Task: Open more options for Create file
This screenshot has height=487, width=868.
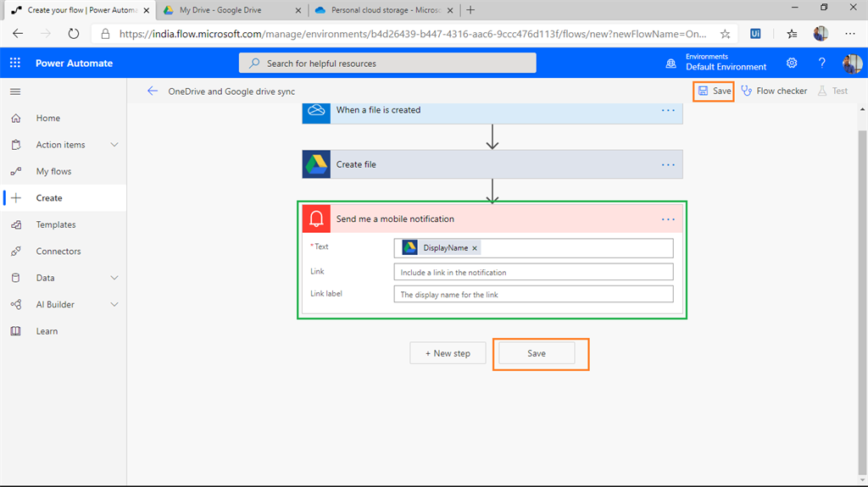Action: click(668, 164)
